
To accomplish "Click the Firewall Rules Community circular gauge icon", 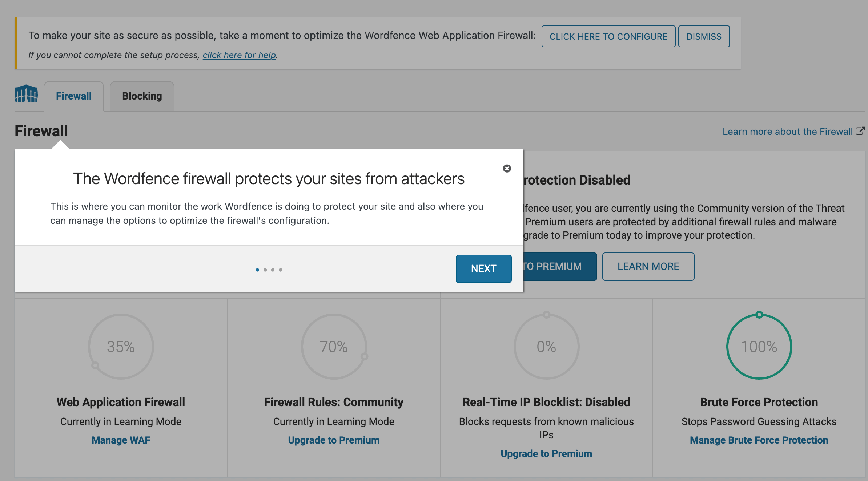I will 334,347.
